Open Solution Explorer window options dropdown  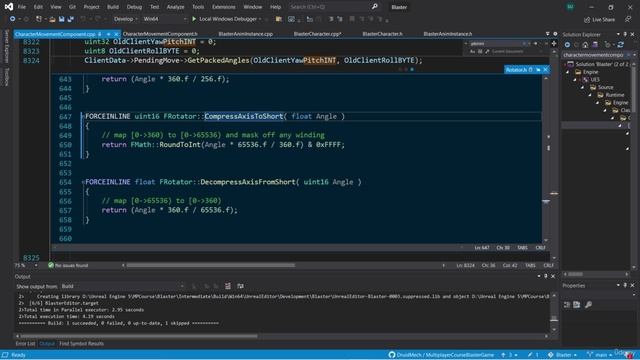[x=618, y=34]
